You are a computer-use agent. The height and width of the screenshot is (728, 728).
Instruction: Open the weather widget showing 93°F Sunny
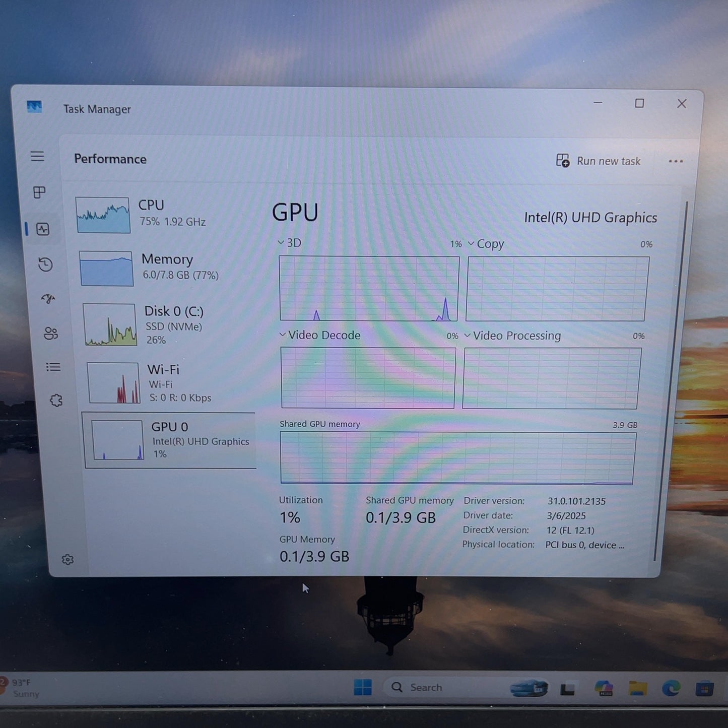point(20,688)
